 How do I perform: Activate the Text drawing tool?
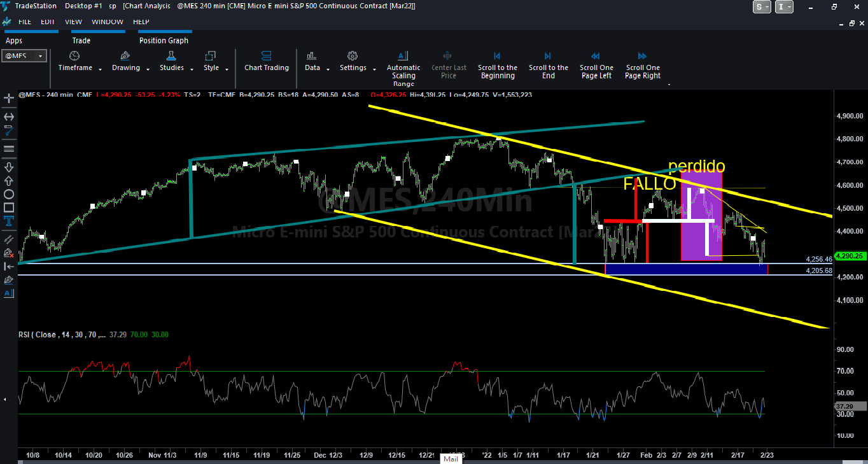pyautogui.click(x=9, y=221)
